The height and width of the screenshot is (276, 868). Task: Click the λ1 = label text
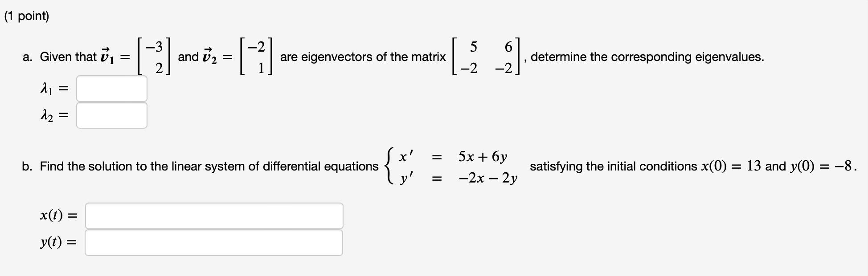coord(54,89)
